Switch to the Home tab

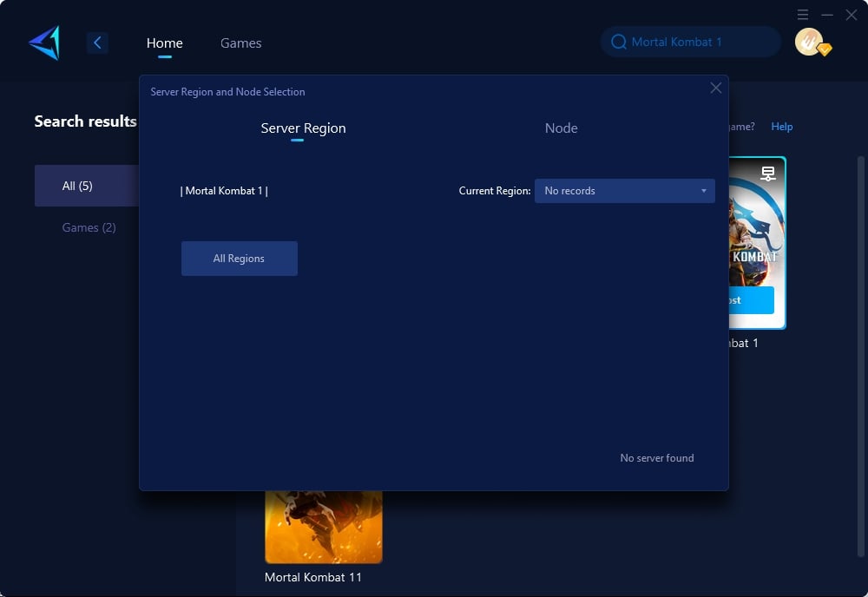[164, 43]
